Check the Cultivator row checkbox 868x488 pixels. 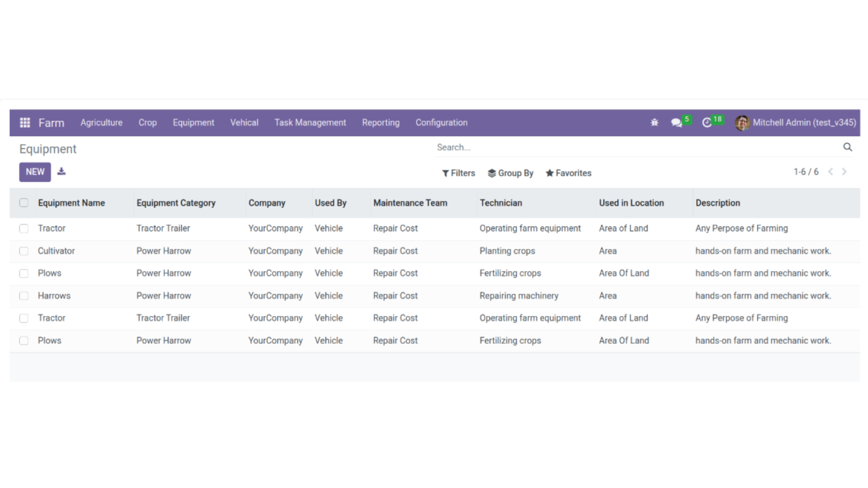[24, 251]
